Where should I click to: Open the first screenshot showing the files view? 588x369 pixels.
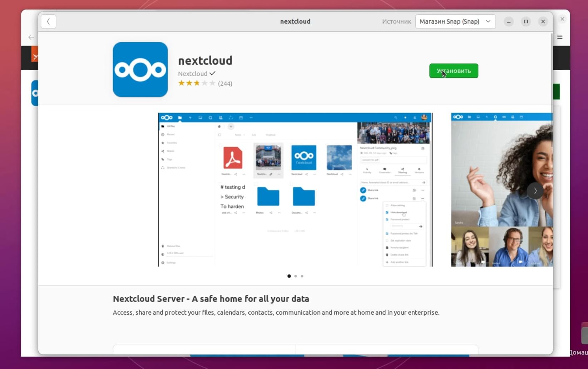[295, 190]
